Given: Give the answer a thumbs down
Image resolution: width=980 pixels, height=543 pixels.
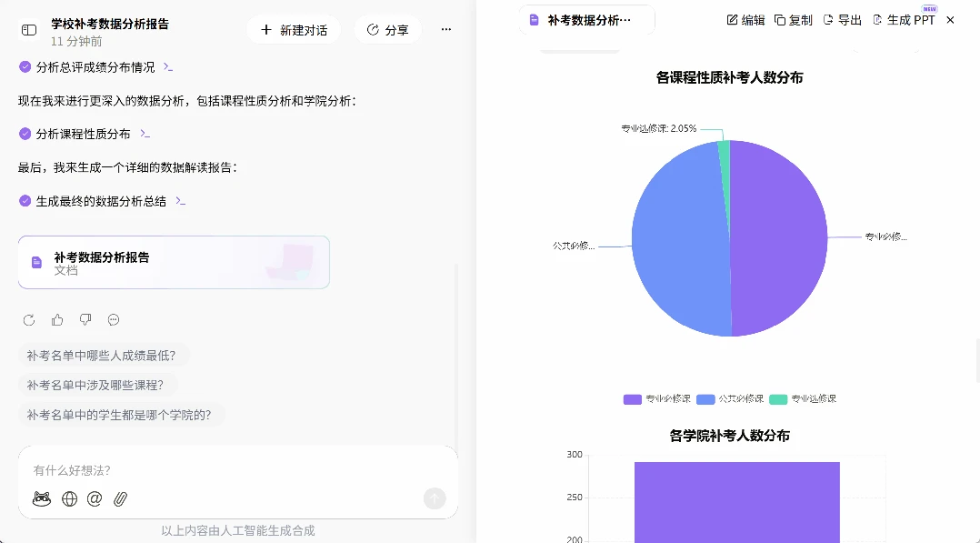Looking at the screenshot, I should coord(85,320).
